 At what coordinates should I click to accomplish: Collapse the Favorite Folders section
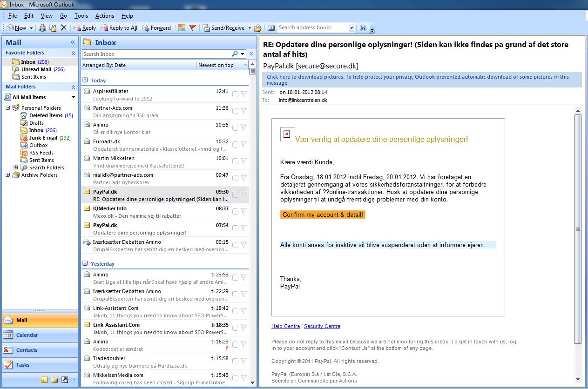(x=73, y=53)
